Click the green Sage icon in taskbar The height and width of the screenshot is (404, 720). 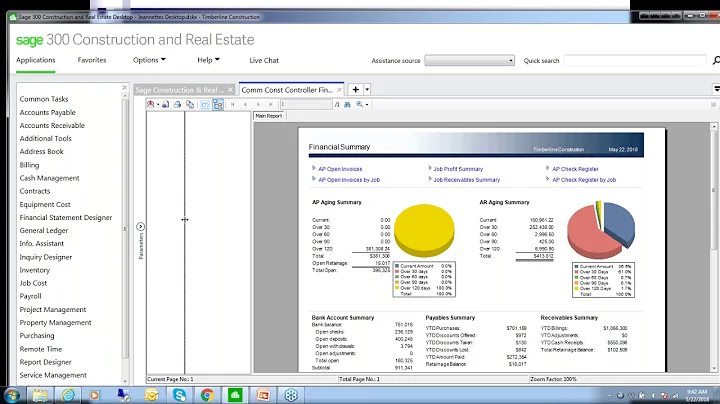click(235, 395)
